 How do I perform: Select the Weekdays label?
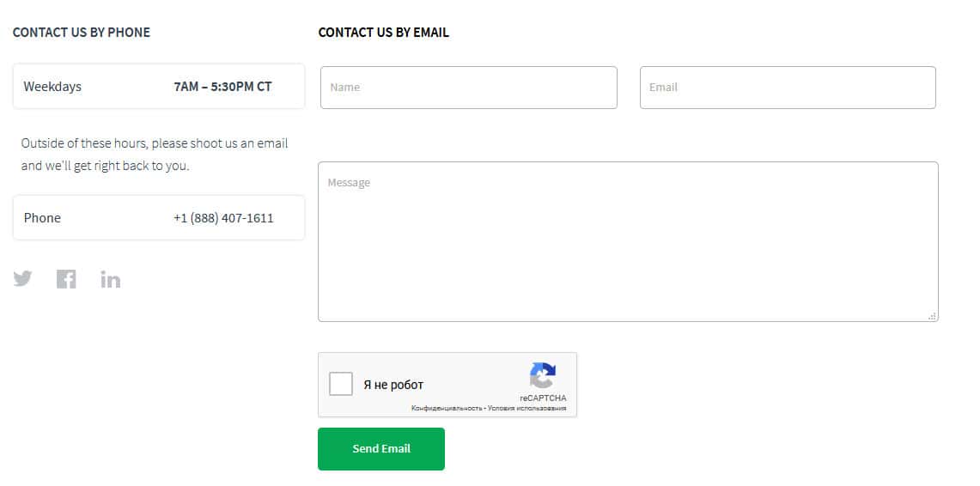(x=52, y=87)
